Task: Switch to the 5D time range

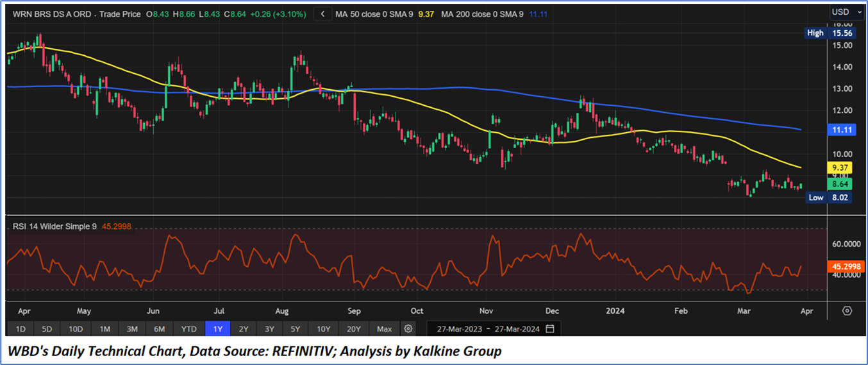Action: tap(47, 329)
